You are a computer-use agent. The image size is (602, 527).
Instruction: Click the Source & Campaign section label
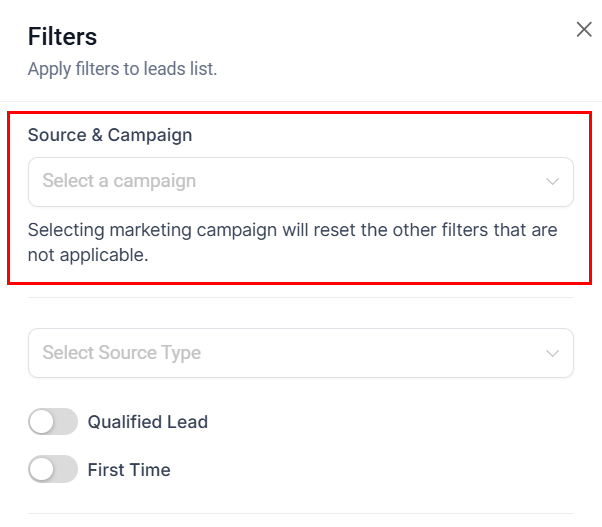(110, 135)
